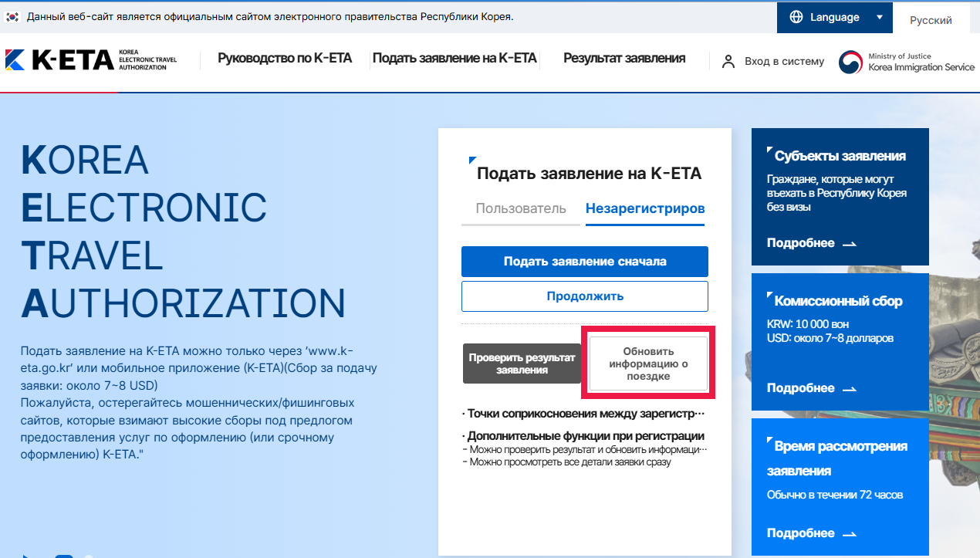This screenshot has height=558, width=980.
Task: Switch to the Незарегистриров tab
Action: [645, 209]
